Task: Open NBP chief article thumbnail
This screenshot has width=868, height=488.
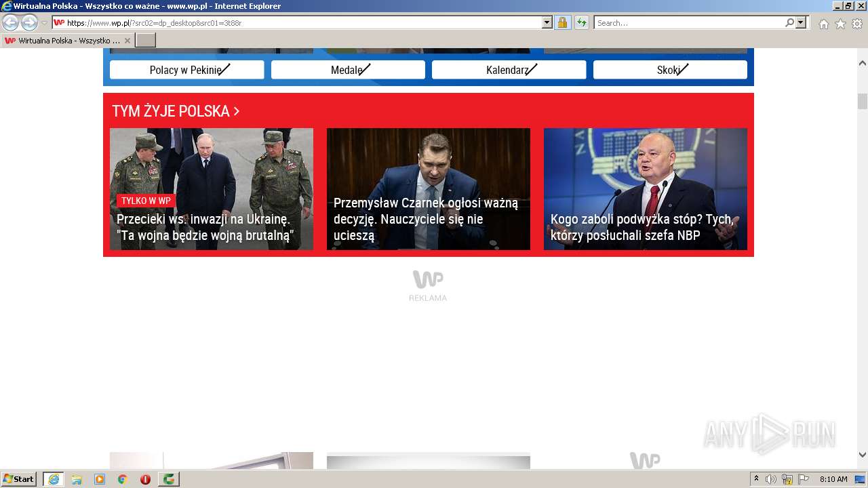Action: pyautogui.click(x=646, y=189)
